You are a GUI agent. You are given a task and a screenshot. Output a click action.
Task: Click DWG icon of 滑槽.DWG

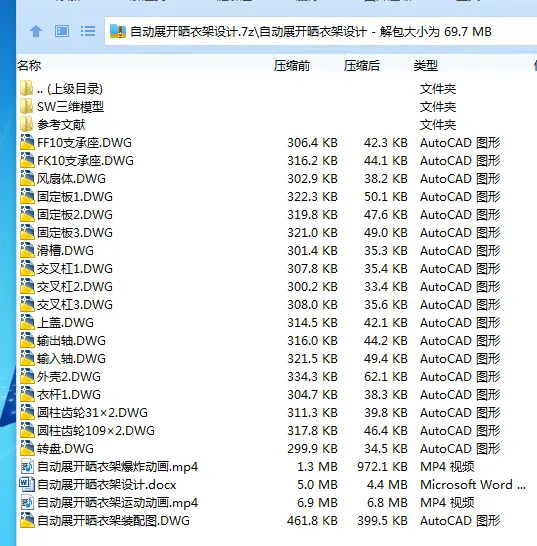pos(27,250)
